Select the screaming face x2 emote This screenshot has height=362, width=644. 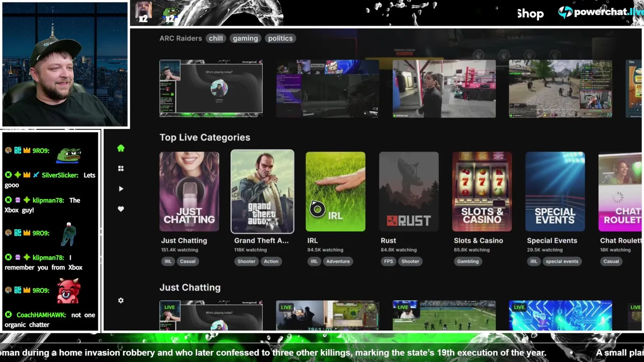click(x=143, y=13)
